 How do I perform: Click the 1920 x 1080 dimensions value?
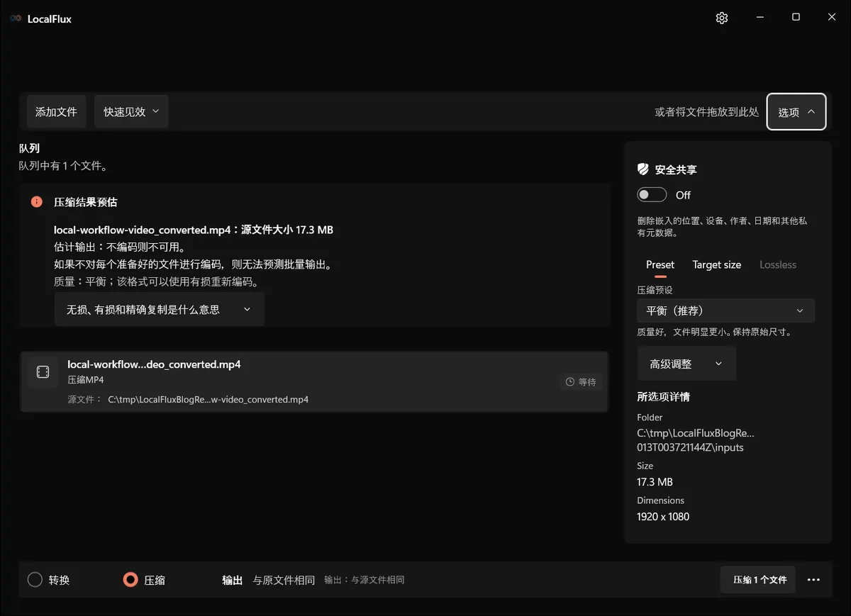663,517
